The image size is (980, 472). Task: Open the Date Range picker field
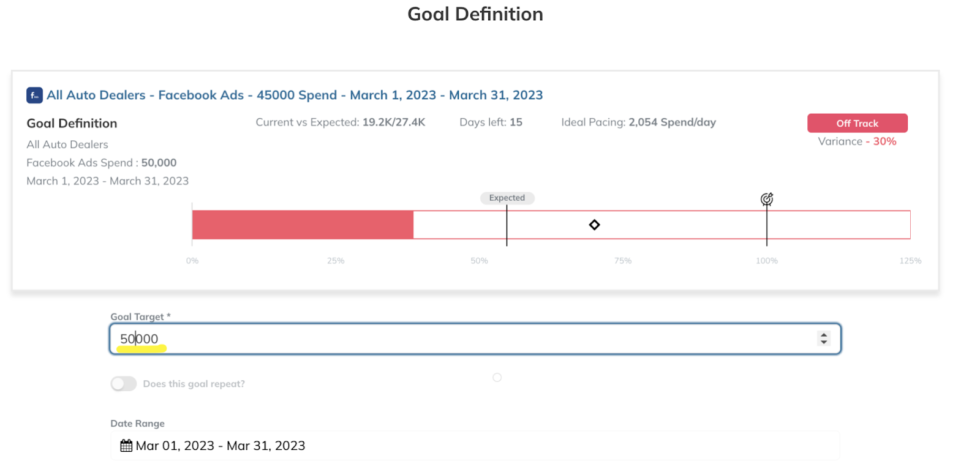click(475, 446)
